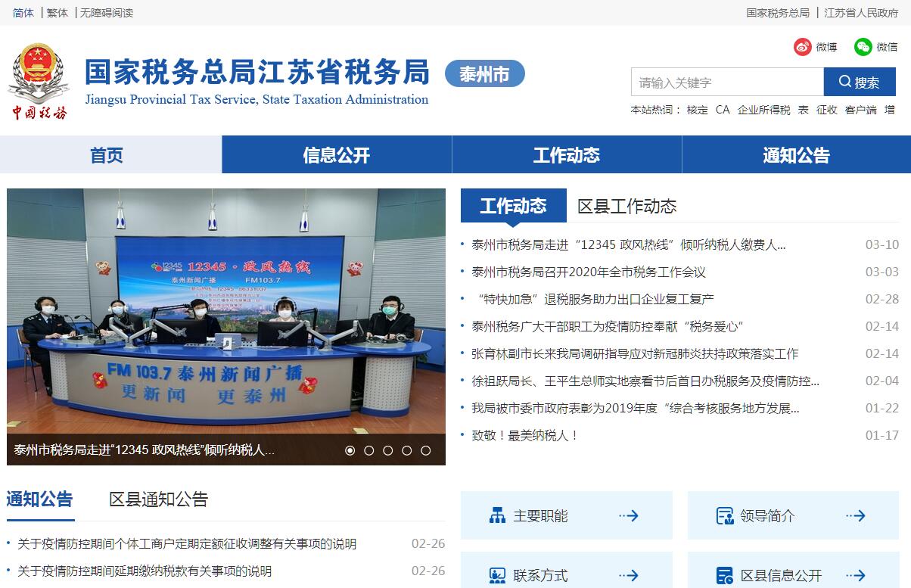The height and width of the screenshot is (588, 911).
Task: Select the first carousel dot indicator
Action: pyautogui.click(x=350, y=450)
